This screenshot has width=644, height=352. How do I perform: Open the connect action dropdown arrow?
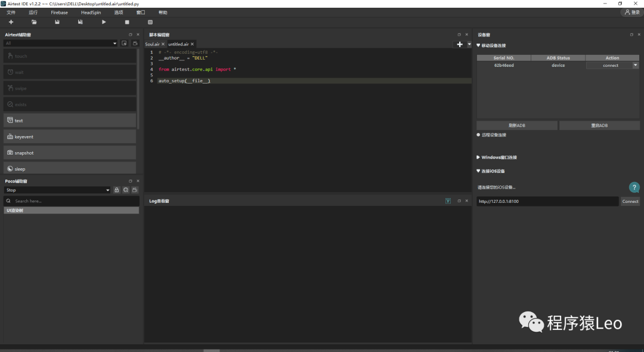point(635,65)
